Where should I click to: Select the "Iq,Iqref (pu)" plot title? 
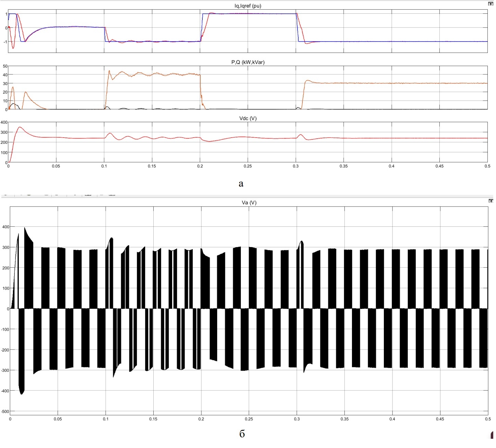[248, 6]
